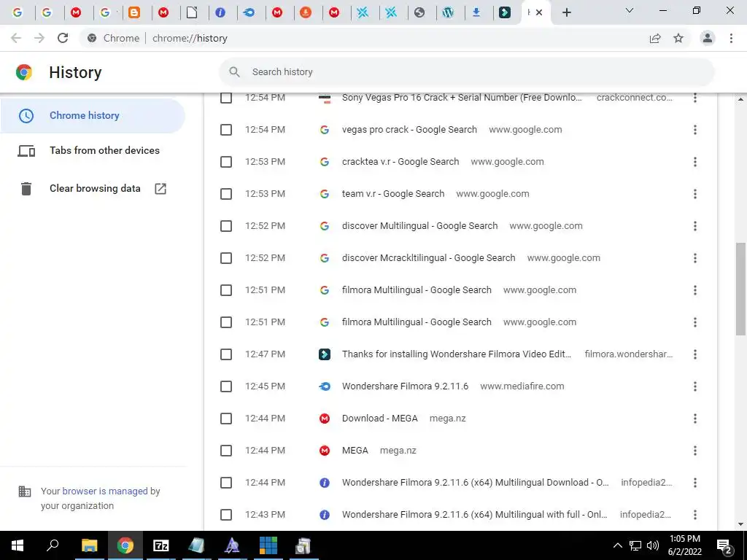Click the MEGA favicon in mega.nz row
The height and width of the screenshot is (560, 747).
325,451
